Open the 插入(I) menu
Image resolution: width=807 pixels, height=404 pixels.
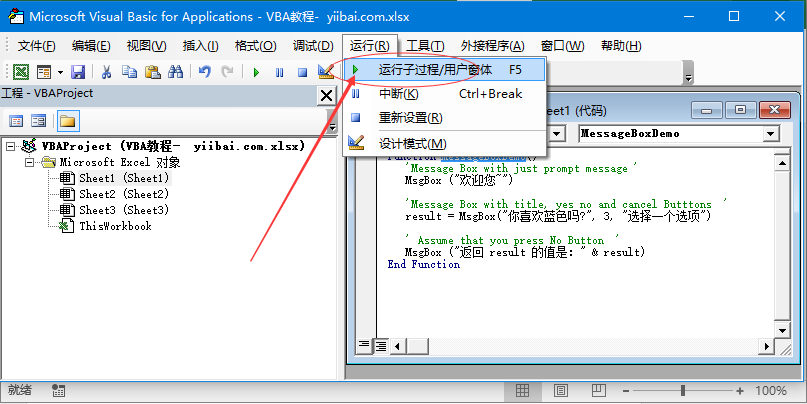[200, 46]
